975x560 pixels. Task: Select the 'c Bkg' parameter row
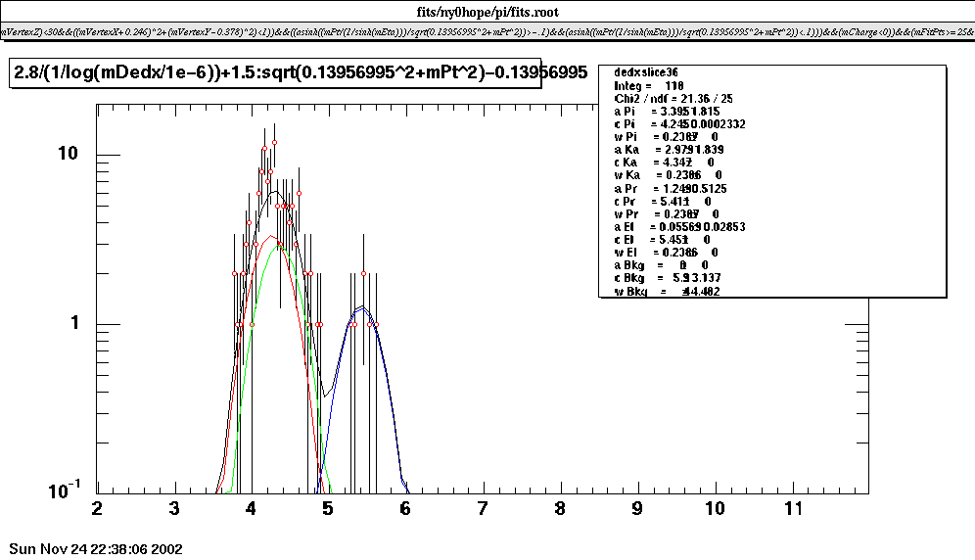[x=668, y=278]
